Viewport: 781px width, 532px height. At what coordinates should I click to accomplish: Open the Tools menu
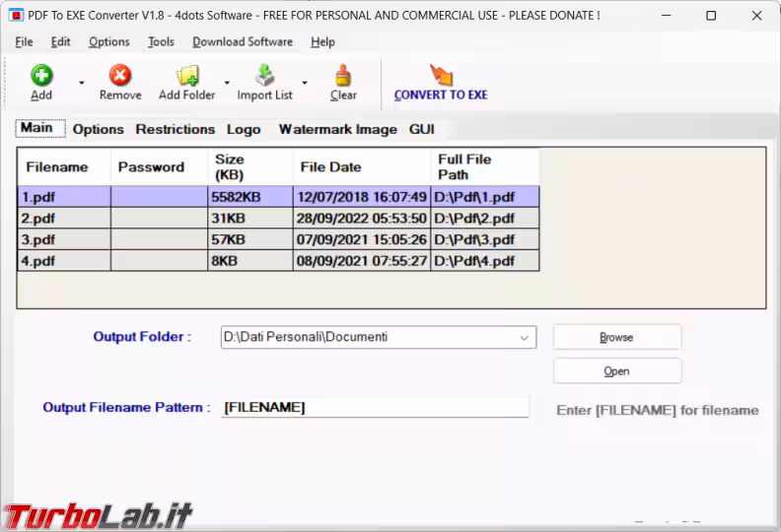pos(161,41)
